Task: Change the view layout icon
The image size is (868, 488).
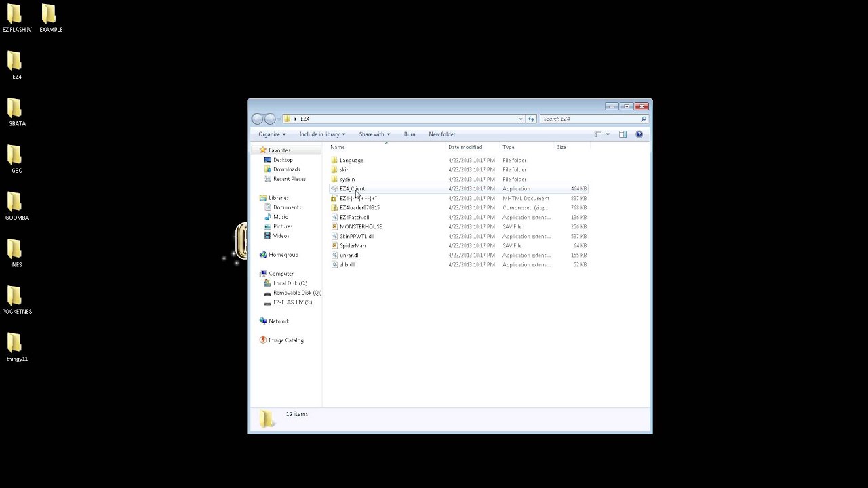Action: (x=597, y=134)
